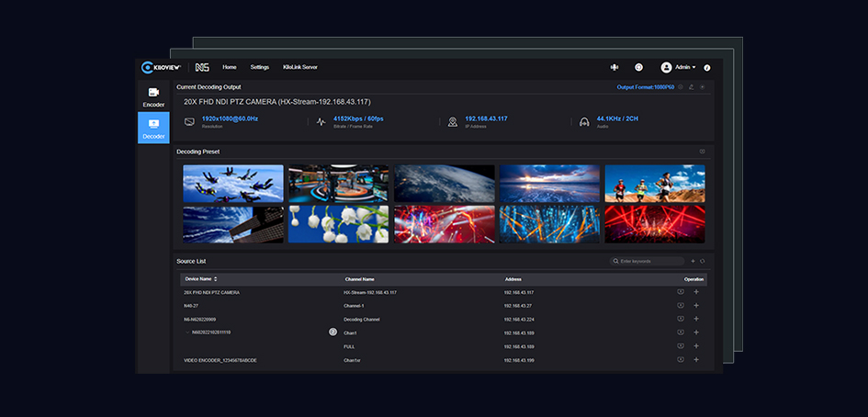Click the 4152Kbps / 60fps bitrate value
The width and height of the screenshot is (868, 417).
[358, 118]
